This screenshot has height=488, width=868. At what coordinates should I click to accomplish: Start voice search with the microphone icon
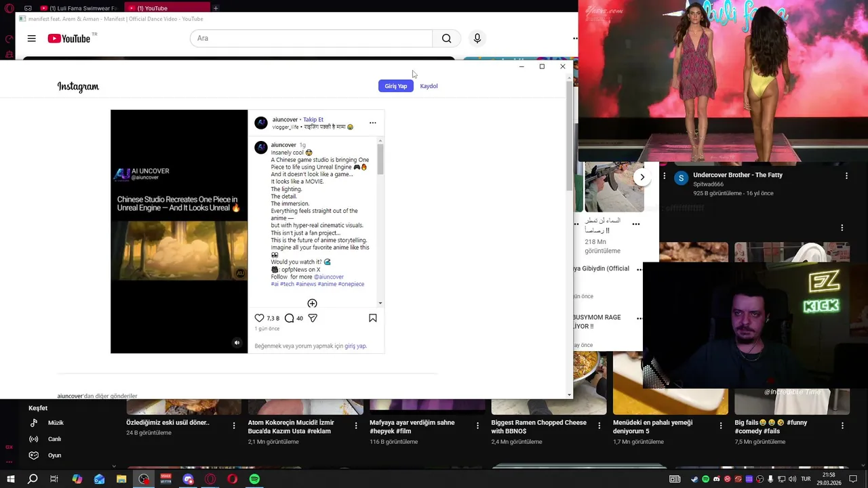[x=477, y=39]
